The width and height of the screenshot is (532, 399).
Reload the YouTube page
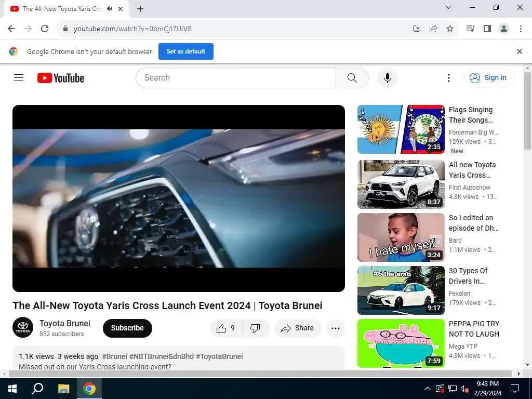click(45, 29)
